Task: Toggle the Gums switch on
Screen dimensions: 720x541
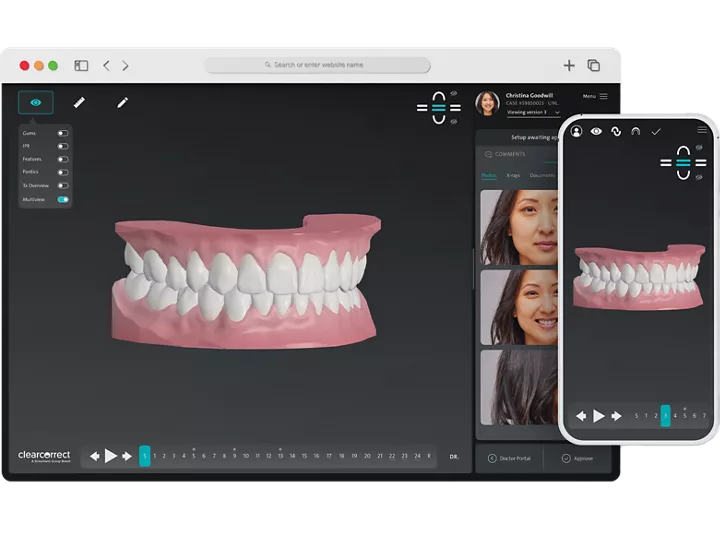Action: point(62,133)
